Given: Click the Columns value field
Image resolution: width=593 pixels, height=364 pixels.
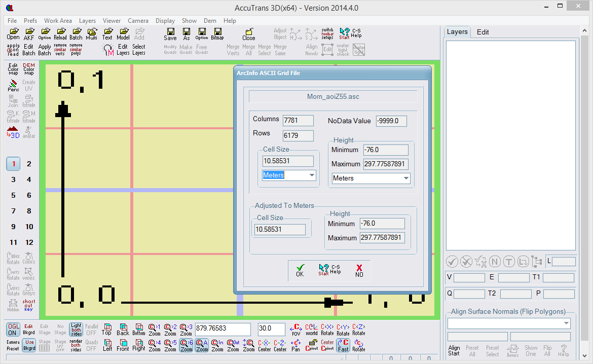Looking at the screenshot, I should (298, 121).
